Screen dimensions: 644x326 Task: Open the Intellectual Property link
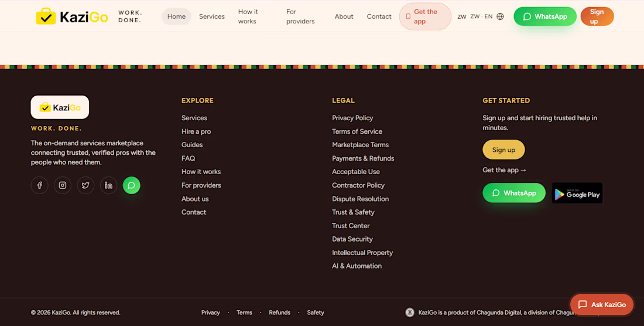[x=362, y=253]
